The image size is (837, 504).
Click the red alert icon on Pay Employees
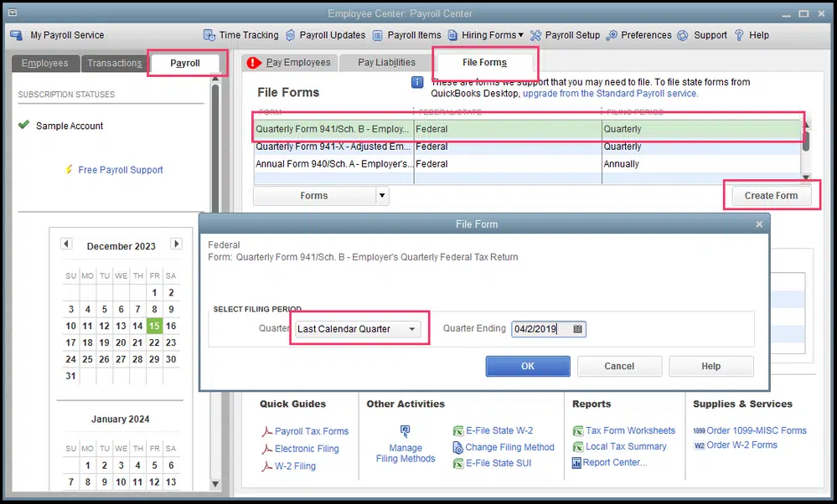point(254,63)
